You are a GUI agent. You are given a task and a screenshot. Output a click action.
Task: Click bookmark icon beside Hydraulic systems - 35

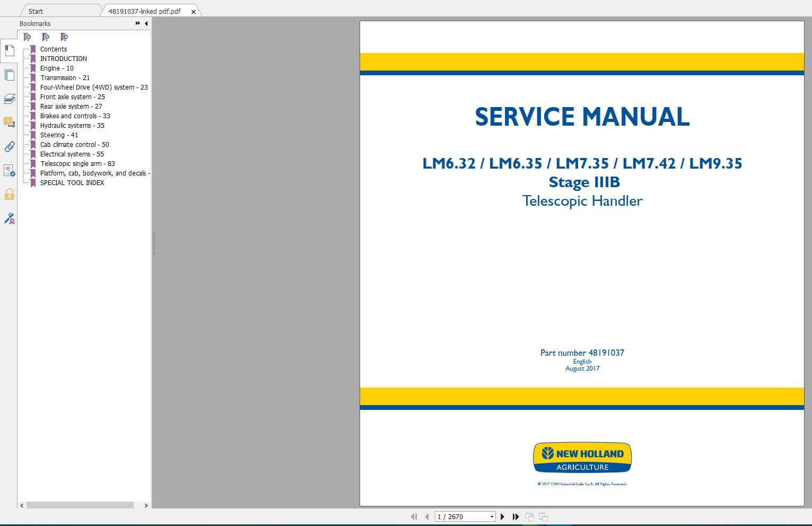33,126
